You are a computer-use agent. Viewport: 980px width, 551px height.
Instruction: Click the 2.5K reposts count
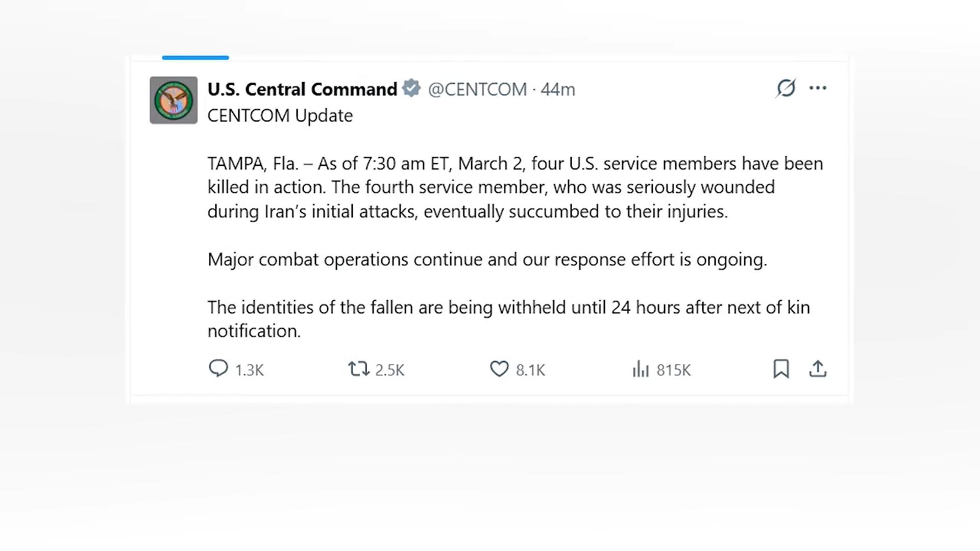click(x=390, y=370)
